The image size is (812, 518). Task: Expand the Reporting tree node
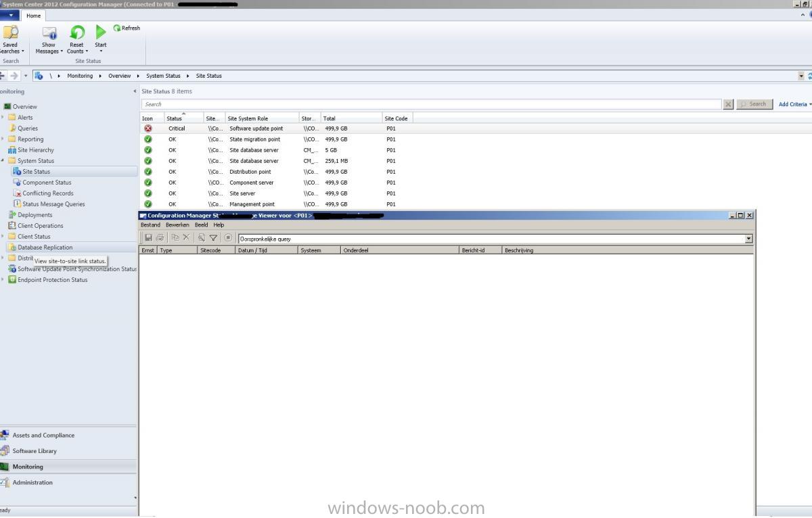point(3,139)
